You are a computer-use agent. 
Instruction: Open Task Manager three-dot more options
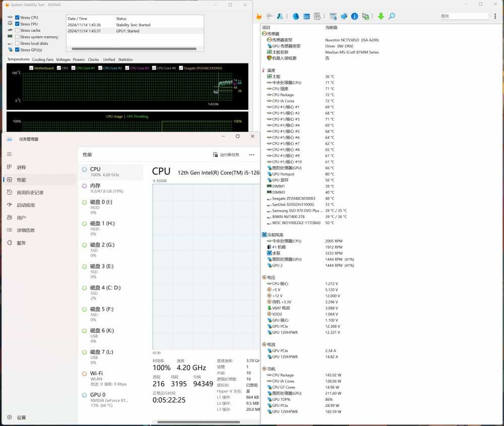(251, 155)
